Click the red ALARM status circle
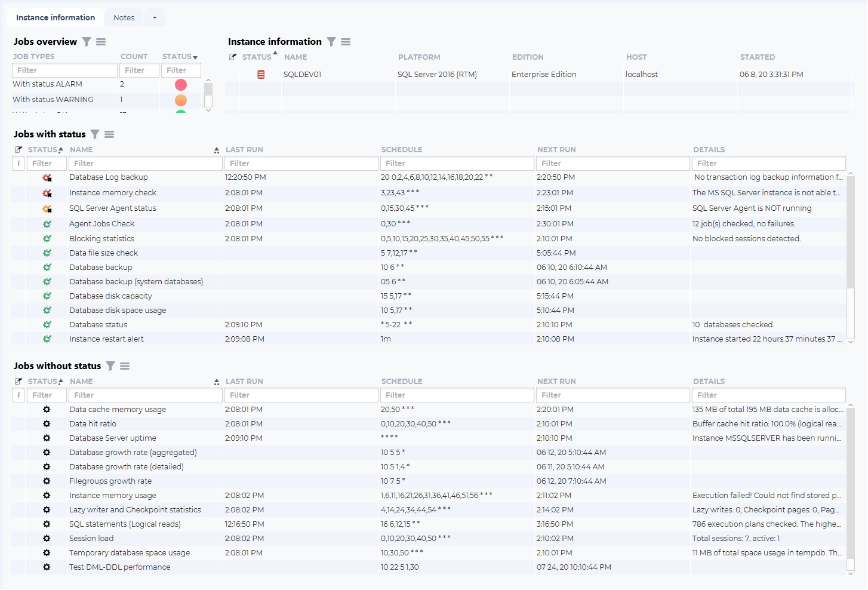Screen dimensions: 868x590 point(181,85)
